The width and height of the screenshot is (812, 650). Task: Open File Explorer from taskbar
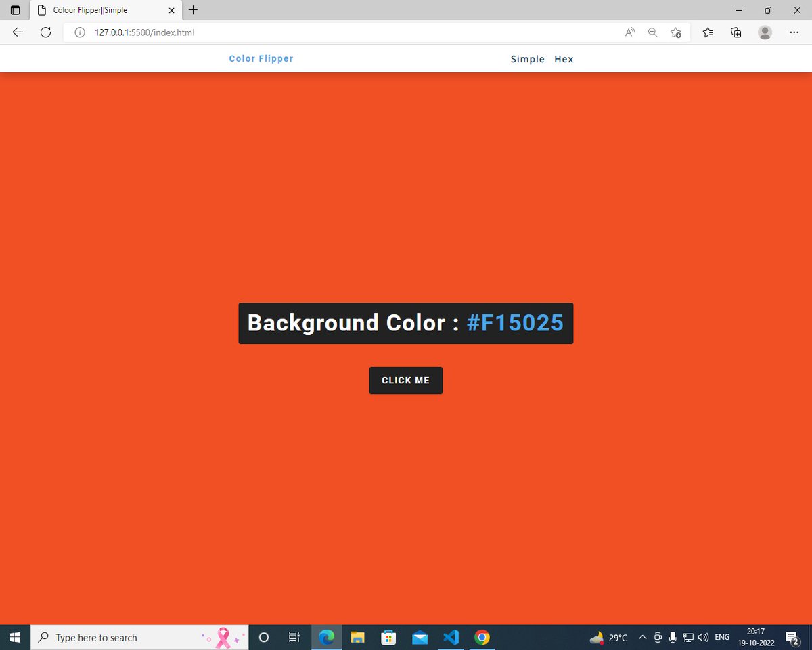pyautogui.click(x=357, y=637)
